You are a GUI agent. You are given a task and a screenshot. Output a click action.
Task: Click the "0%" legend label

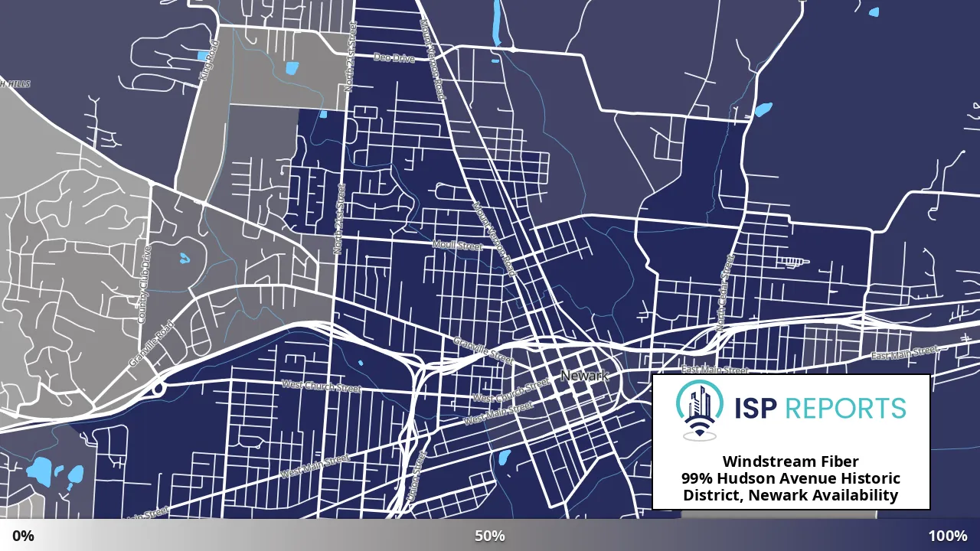23,536
